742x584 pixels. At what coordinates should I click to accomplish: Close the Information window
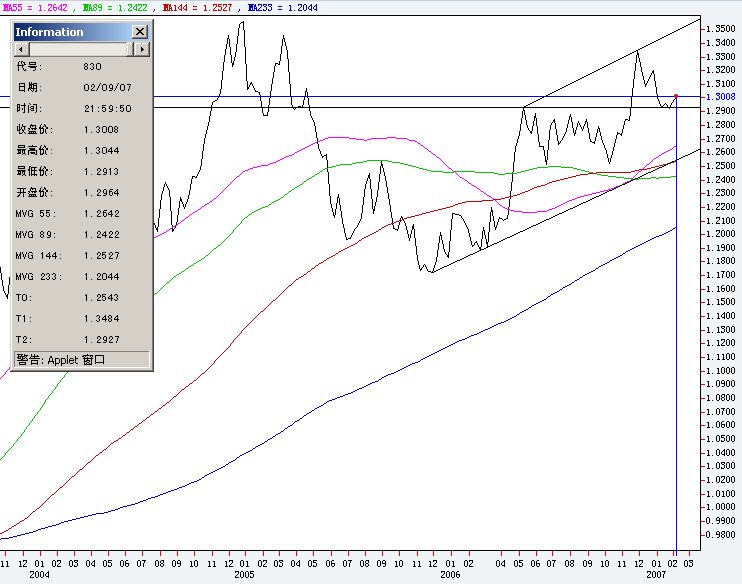click(x=140, y=32)
